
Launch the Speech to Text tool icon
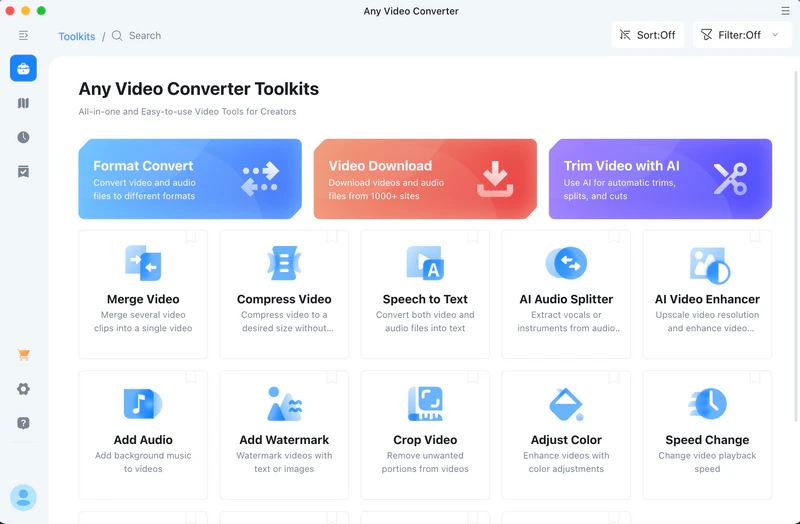pyautogui.click(x=425, y=264)
